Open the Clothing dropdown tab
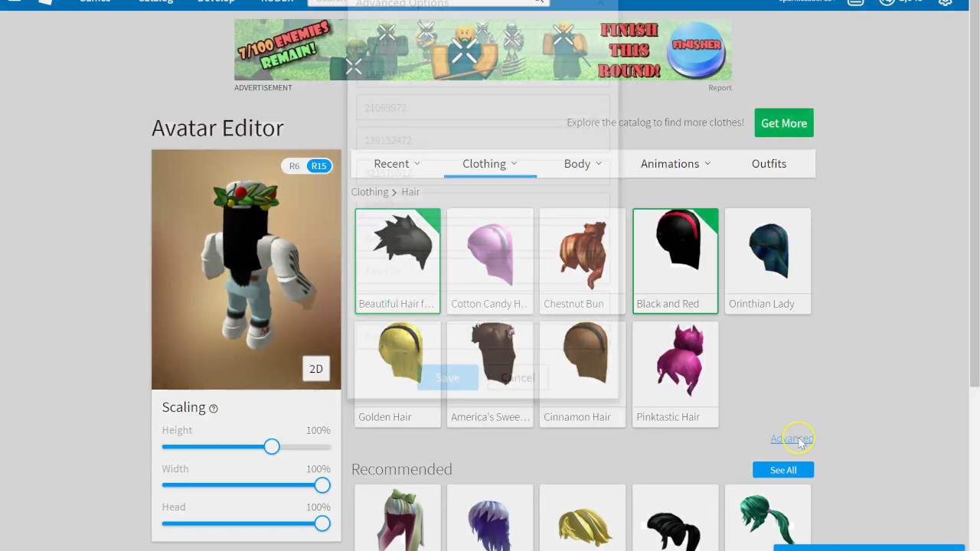980x551 pixels. click(x=490, y=164)
